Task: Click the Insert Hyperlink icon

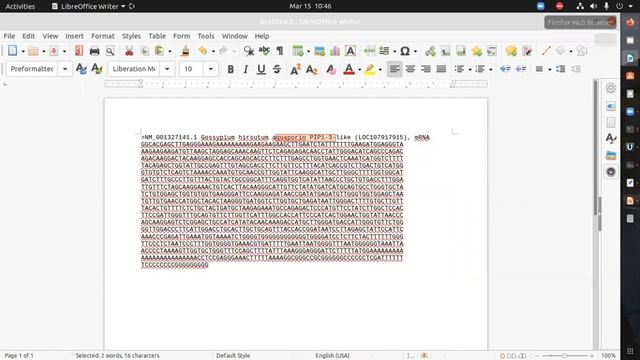Action: (430, 51)
